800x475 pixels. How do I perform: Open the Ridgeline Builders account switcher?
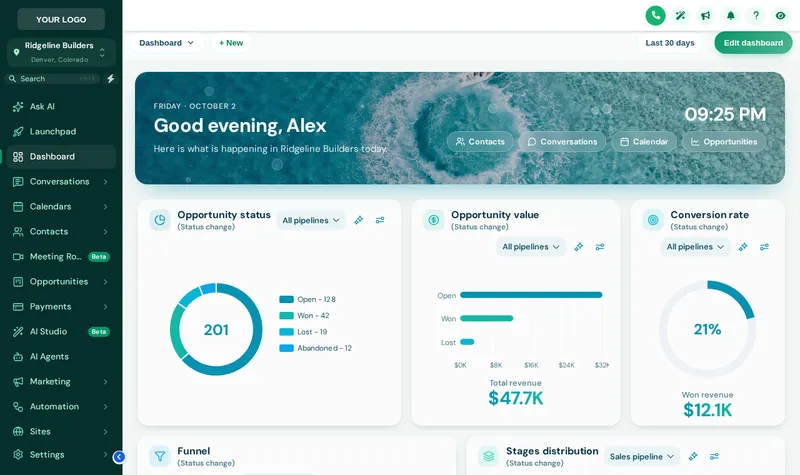(x=61, y=52)
